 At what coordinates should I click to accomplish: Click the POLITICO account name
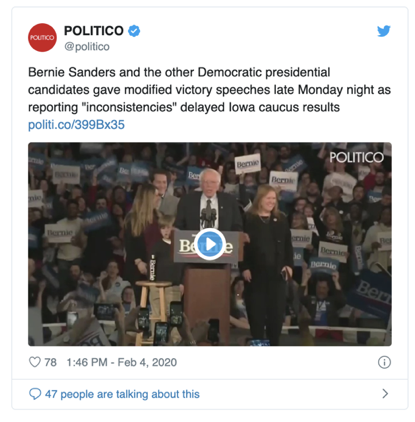pyautogui.click(x=94, y=31)
